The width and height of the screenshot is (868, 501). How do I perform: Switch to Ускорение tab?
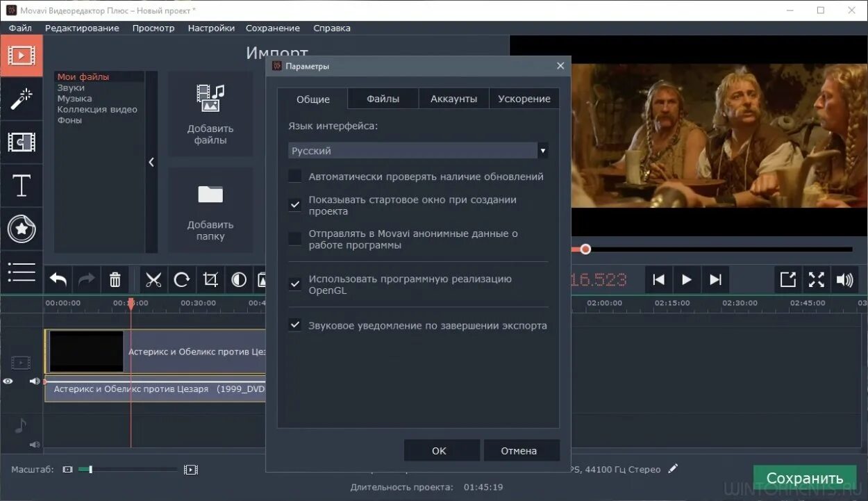tap(524, 99)
